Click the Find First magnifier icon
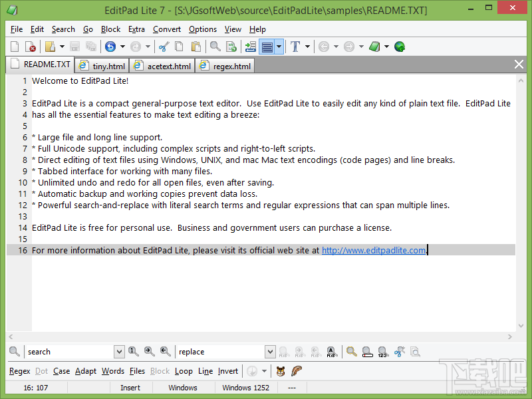The width and height of the screenshot is (532, 399). click(x=134, y=352)
